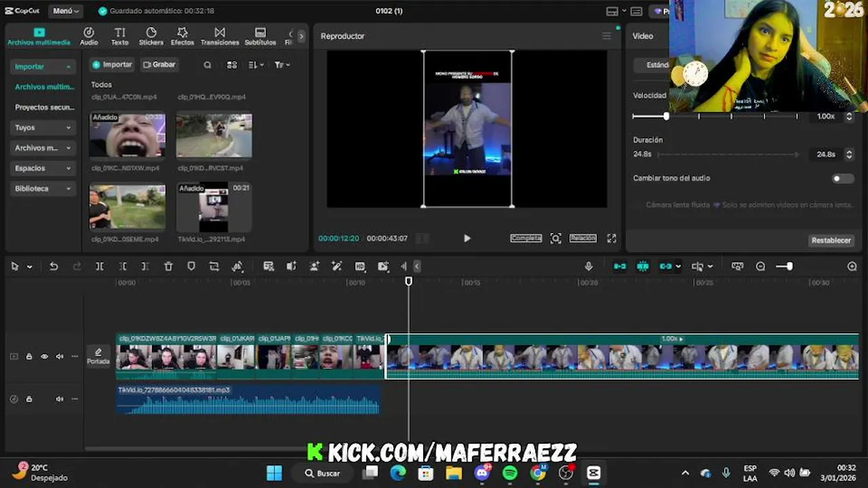Enter fullscreen preview mode
This screenshot has width=868, height=488.
[x=612, y=239]
